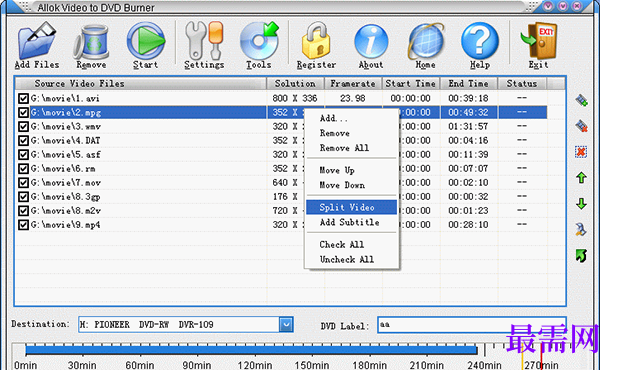Click end time 00:28:10 cell
The height and width of the screenshot is (370, 618).
[468, 225]
